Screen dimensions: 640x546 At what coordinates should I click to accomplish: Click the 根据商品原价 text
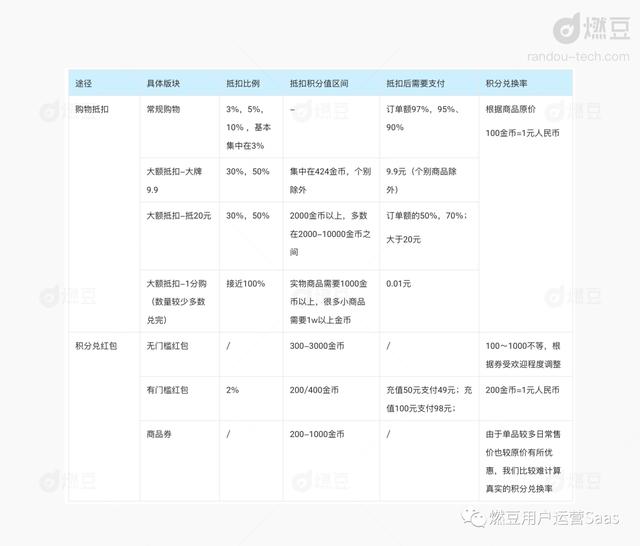coord(510,109)
